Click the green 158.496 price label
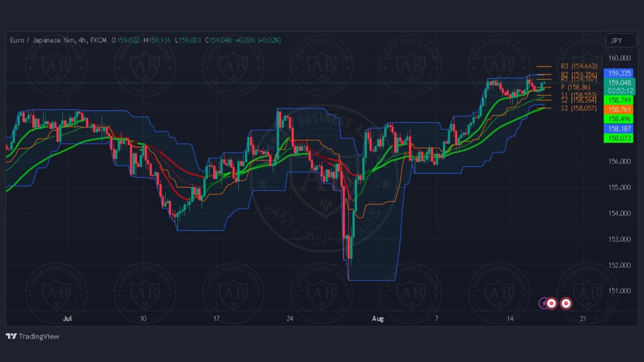The height and width of the screenshot is (362, 644). click(619, 119)
